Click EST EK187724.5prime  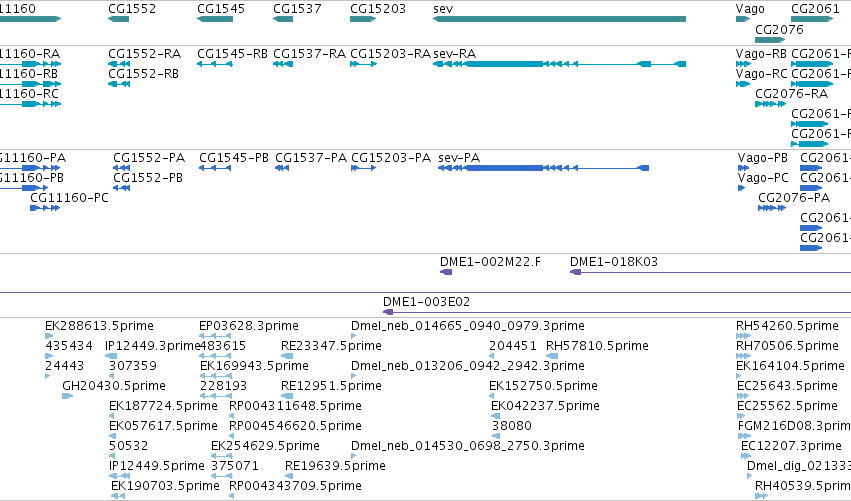[x=112, y=416]
